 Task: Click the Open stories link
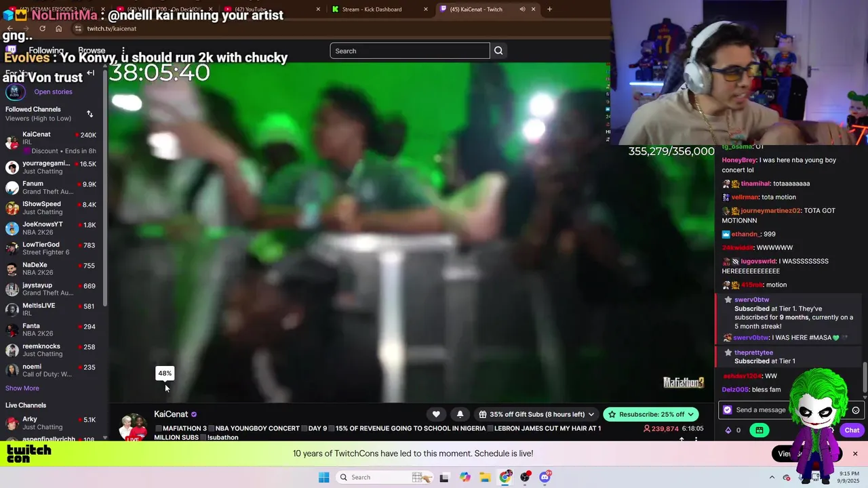[53, 92]
